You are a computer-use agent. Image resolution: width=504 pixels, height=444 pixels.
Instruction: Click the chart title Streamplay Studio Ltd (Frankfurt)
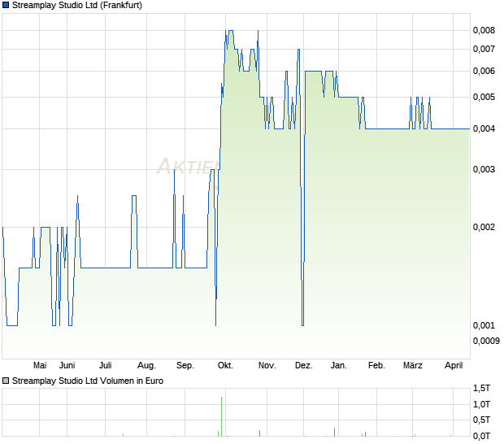77,5
